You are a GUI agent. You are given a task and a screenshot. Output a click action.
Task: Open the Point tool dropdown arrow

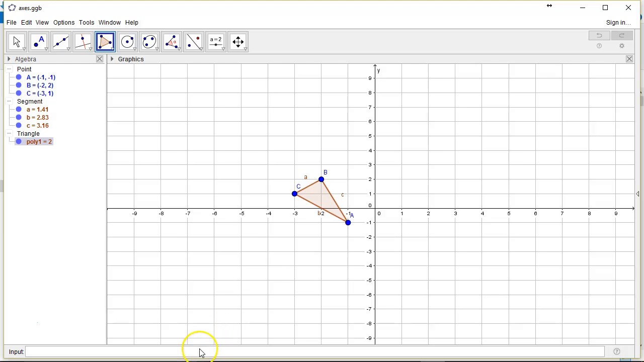[46, 49]
